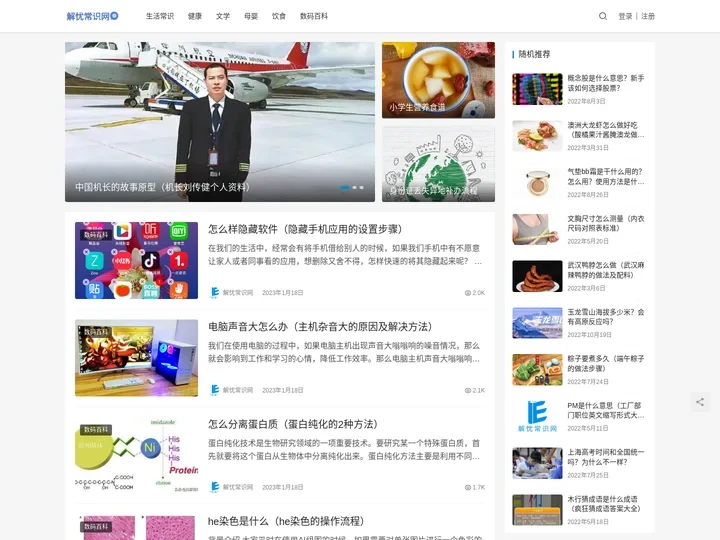The height and width of the screenshot is (540, 720).
Task: Click duck neck thumbnail for 武汉鸭脖
Action: coord(537,276)
